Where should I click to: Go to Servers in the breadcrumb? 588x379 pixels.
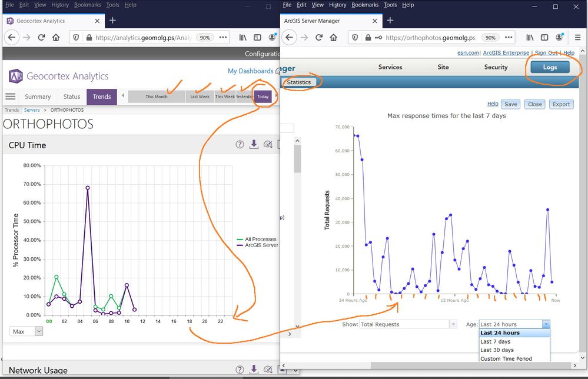(32, 110)
